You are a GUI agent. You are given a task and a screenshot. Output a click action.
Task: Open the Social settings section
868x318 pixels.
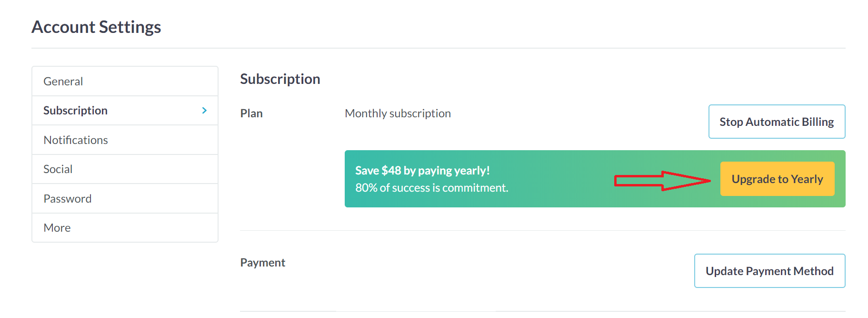click(58, 169)
